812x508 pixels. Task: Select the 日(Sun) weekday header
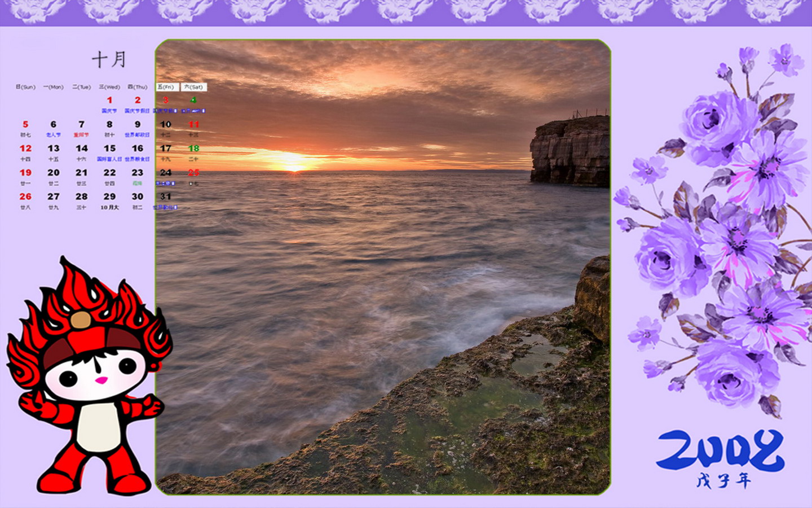[x=25, y=87]
